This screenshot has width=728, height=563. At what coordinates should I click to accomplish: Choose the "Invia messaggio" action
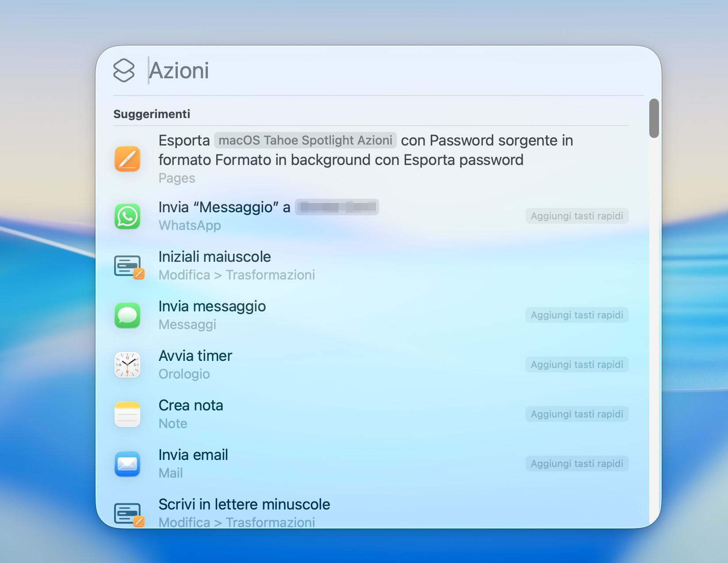pyautogui.click(x=212, y=306)
